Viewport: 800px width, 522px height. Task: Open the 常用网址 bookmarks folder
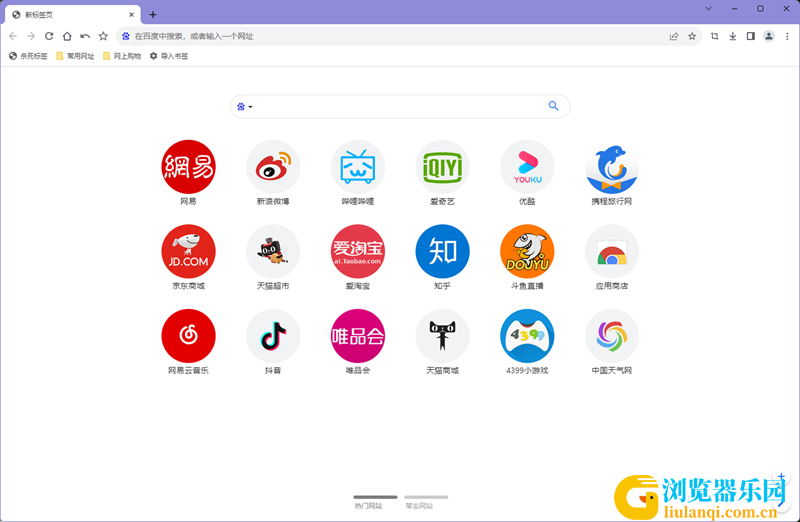point(75,56)
